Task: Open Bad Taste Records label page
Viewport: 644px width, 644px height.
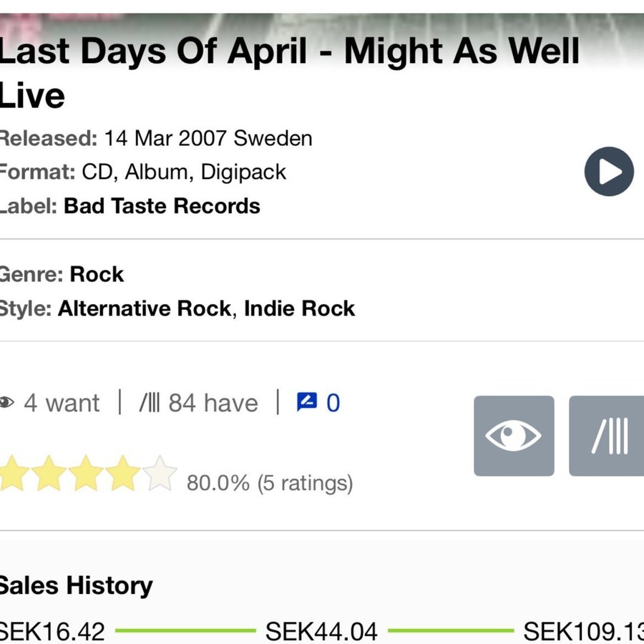Action: tap(162, 206)
